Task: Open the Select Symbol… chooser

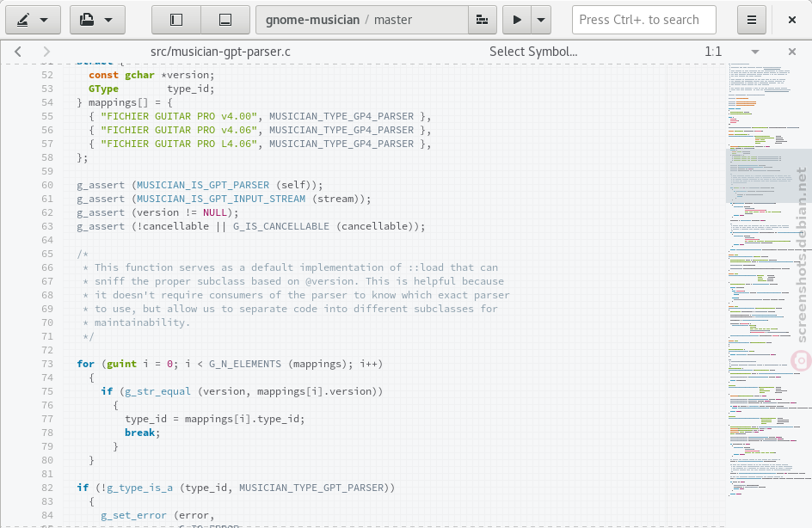Action: click(533, 52)
